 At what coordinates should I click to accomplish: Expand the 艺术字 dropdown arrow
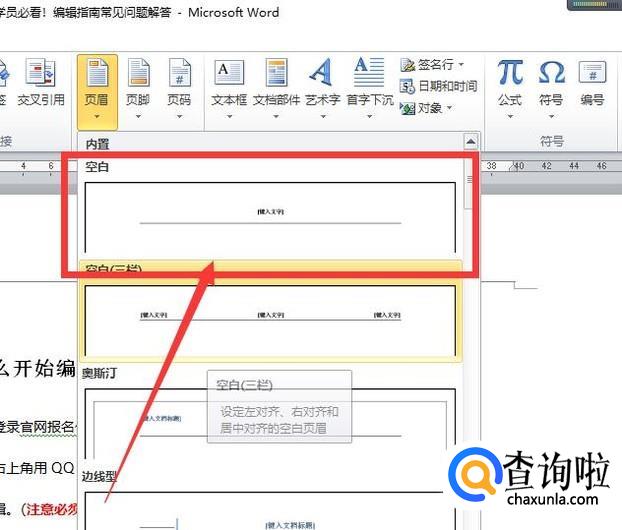coord(323,116)
